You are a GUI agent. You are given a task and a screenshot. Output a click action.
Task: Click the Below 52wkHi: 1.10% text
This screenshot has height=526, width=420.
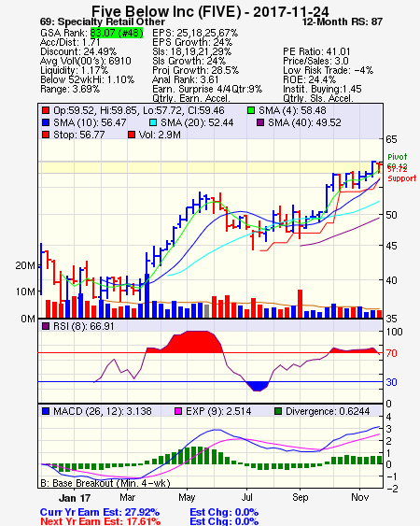coord(87,79)
